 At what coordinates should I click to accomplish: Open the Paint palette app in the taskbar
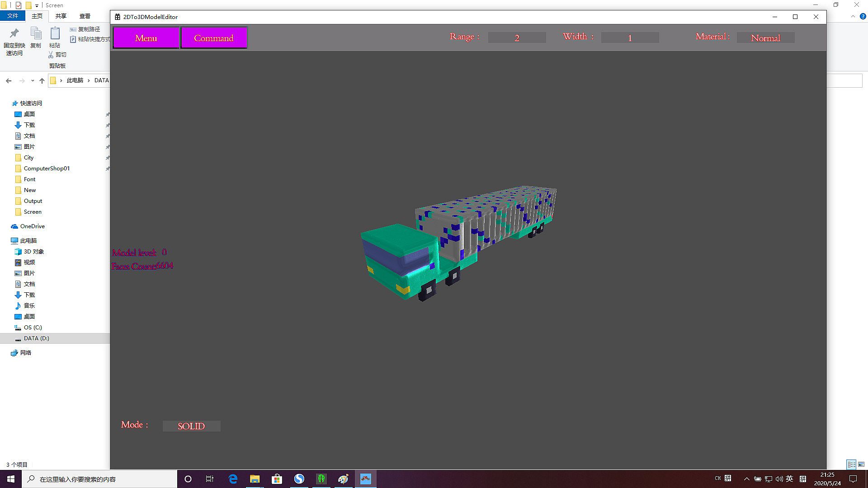343,479
